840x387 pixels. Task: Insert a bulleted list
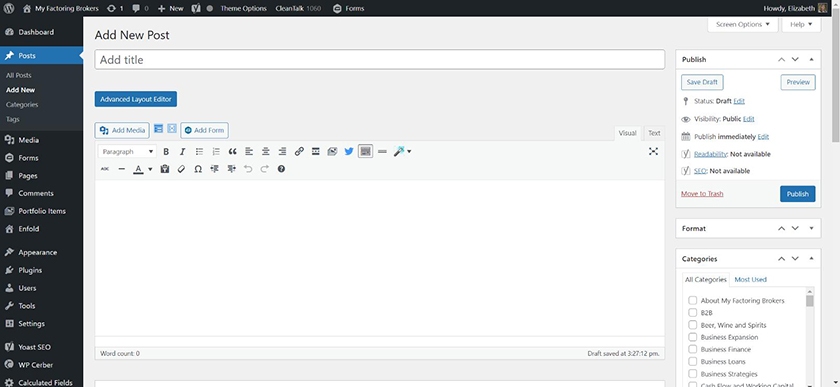[199, 152]
